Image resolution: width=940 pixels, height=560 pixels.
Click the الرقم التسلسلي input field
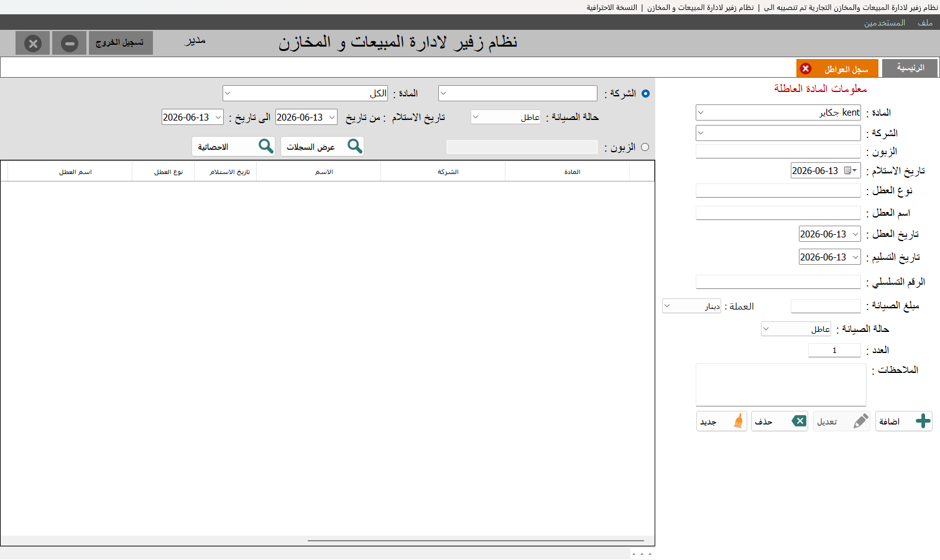[778, 282]
